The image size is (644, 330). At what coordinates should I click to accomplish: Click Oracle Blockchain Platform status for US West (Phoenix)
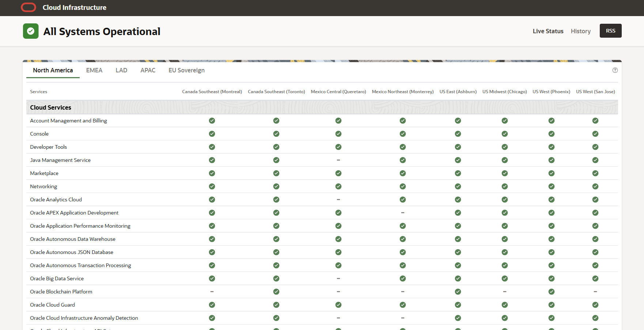click(x=552, y=292)
